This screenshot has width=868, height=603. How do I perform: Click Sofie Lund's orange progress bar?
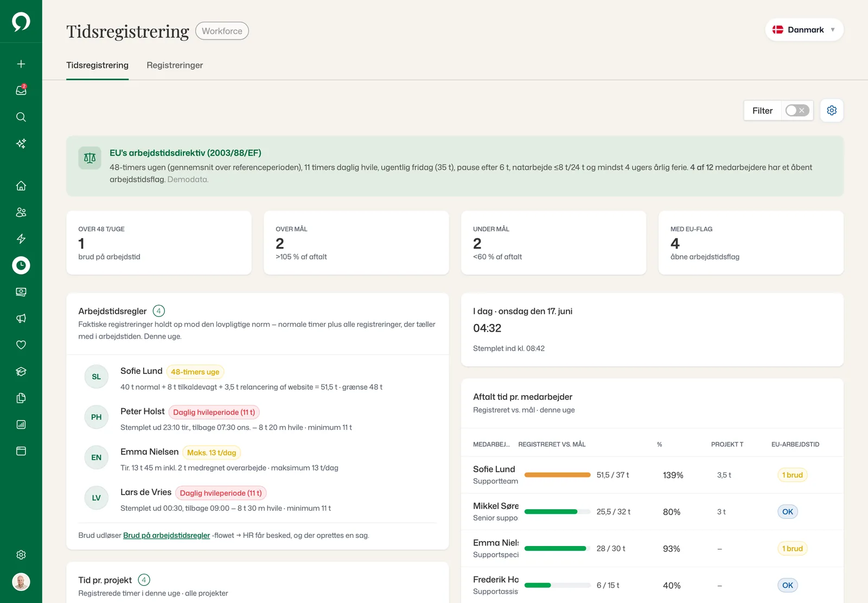[557, 475]
